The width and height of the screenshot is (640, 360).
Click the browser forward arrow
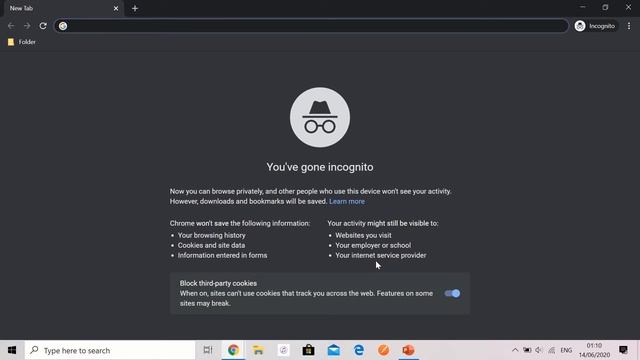coord(27,26)
